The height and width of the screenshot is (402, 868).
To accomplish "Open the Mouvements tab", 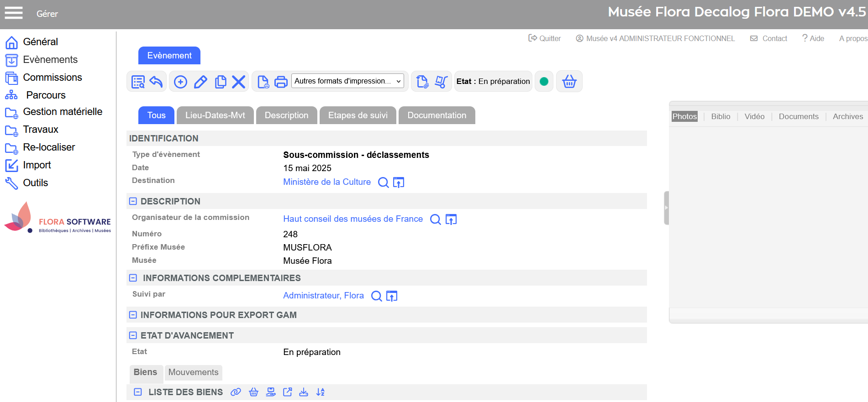I will click(193, 372).
